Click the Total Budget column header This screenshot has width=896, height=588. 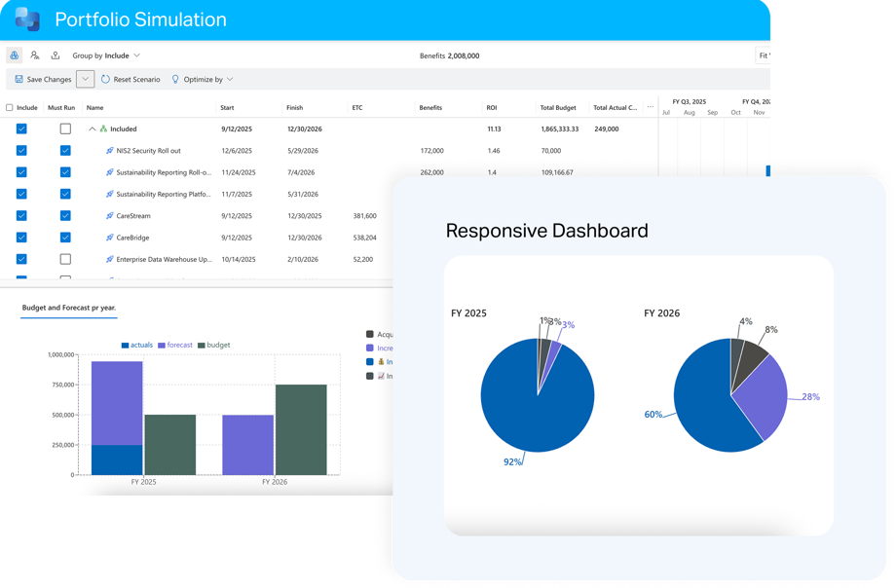pos(559,108)
